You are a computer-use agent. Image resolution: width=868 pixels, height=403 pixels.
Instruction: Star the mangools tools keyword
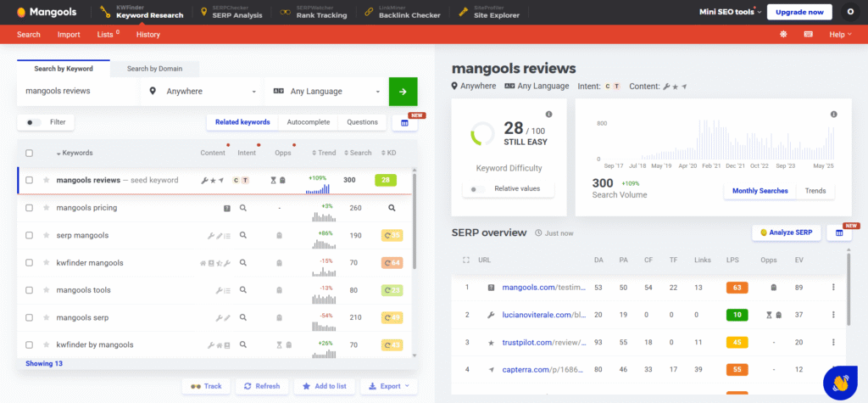pos(47,290)
